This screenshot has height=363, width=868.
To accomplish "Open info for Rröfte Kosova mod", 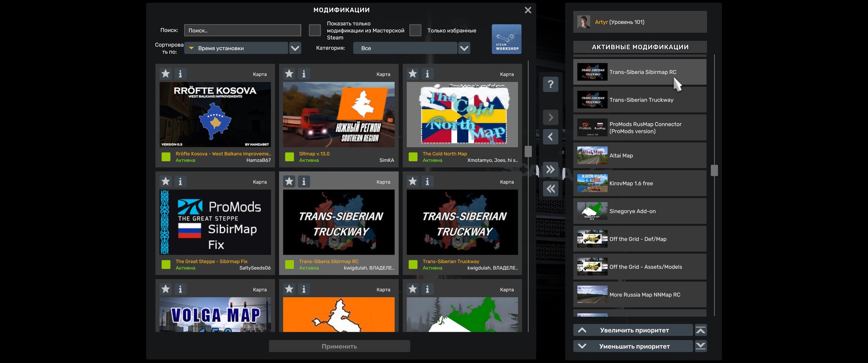I will pos(180,74).
